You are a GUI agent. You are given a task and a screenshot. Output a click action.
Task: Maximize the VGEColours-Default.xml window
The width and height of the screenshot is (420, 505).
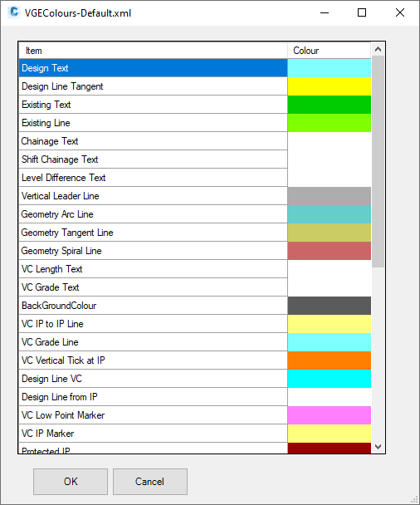pos(362,12)
